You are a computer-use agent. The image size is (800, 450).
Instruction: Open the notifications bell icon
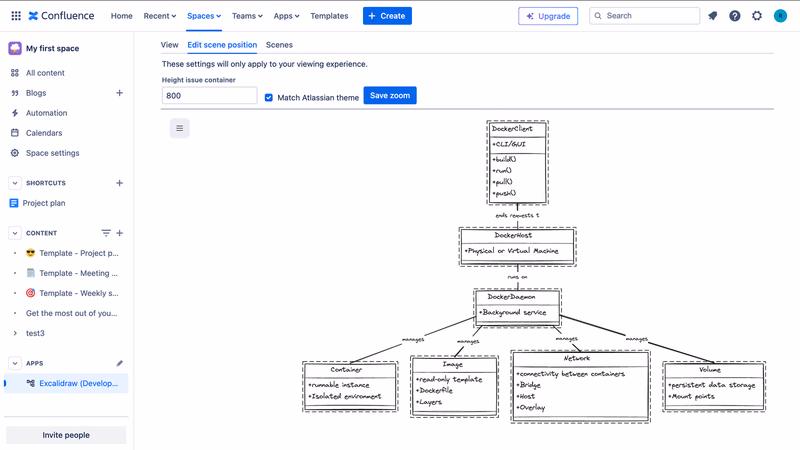coord(713,16)
